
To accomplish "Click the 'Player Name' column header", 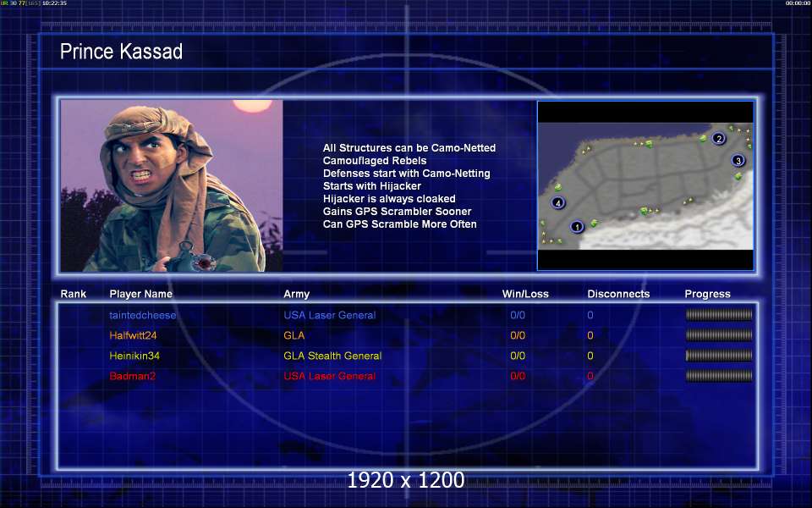I will click(x=141, y=294).
